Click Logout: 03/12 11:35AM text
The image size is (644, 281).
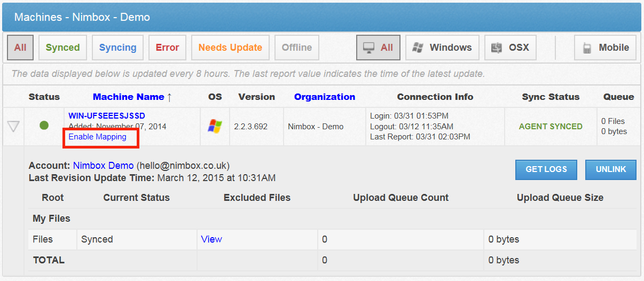[x=412, y=127]
